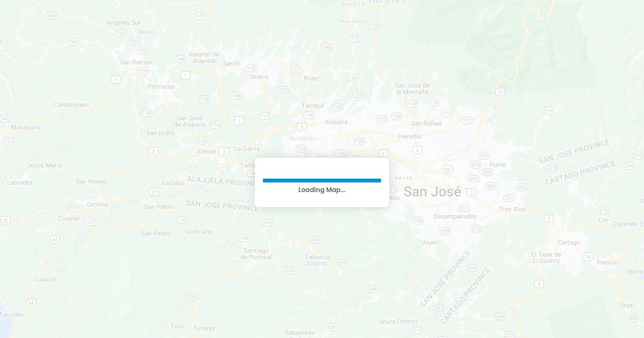
Task: Click the route 216 road shield
Action: 548,111
